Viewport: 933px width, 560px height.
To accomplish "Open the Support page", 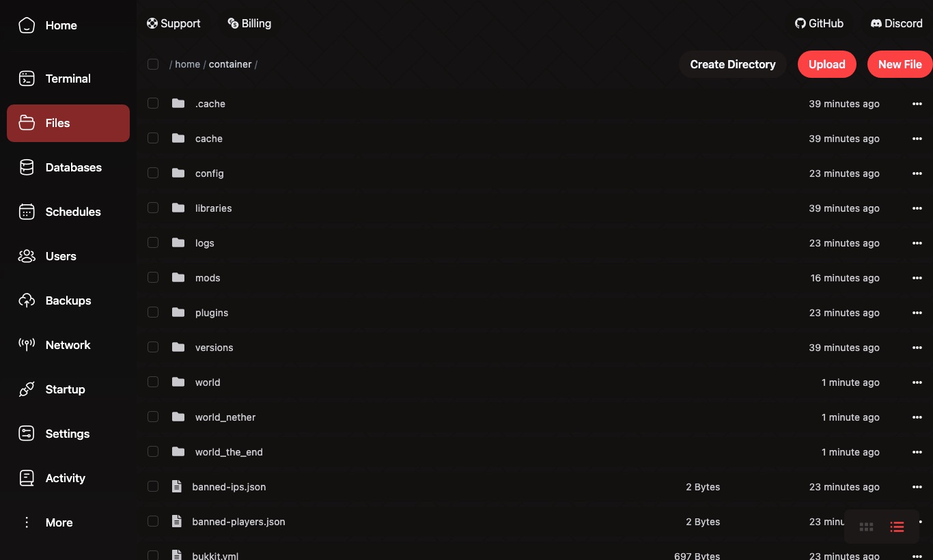I will [173, 23].
